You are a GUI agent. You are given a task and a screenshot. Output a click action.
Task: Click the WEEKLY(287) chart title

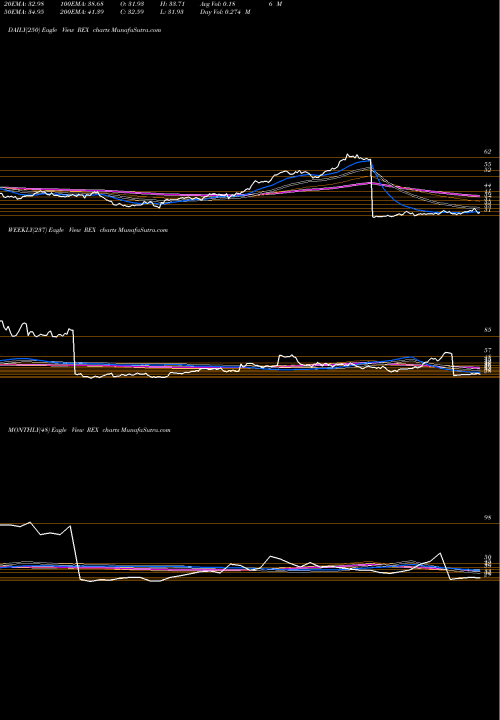88,230
